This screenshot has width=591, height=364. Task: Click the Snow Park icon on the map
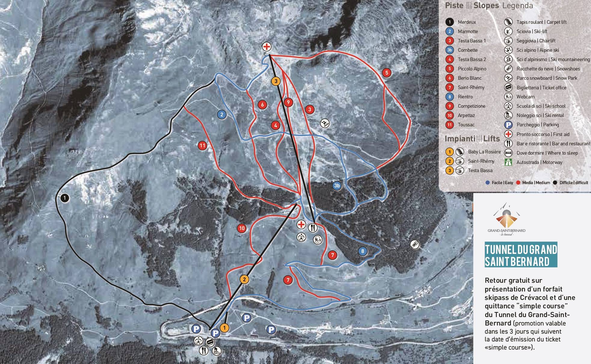coord(325,123)
